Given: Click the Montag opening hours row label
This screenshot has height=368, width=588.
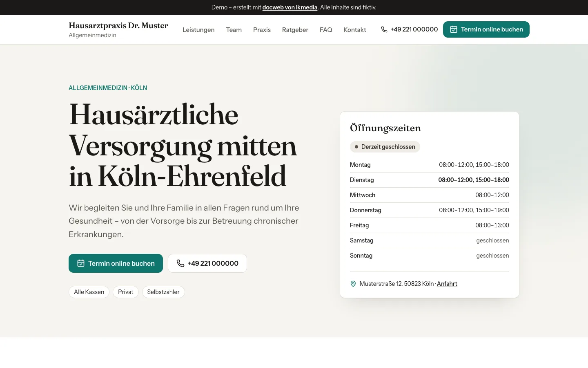Looking at the screenshot, I should click(x=360, y=165).
